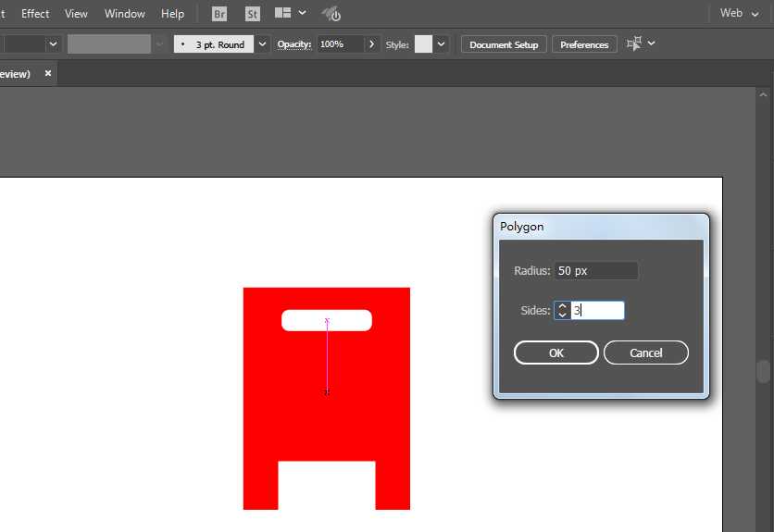
Task: Open the Effect menu
Action: tap(35, 14)
